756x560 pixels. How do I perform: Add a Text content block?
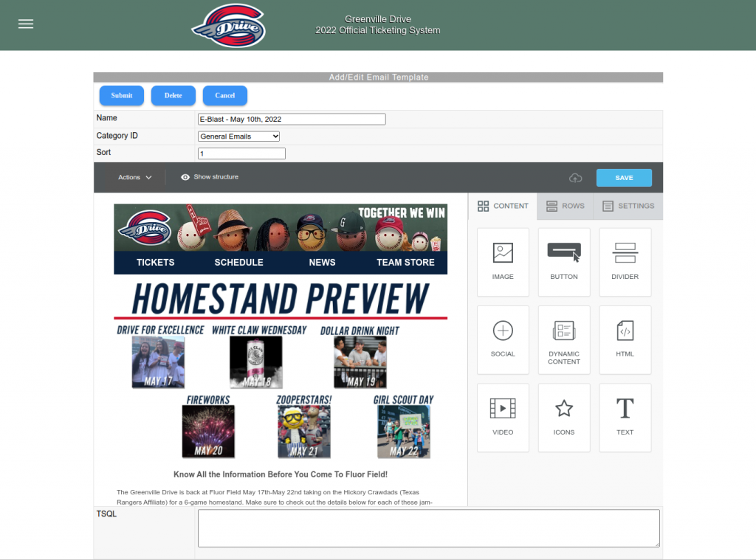(x=625, y=418)
